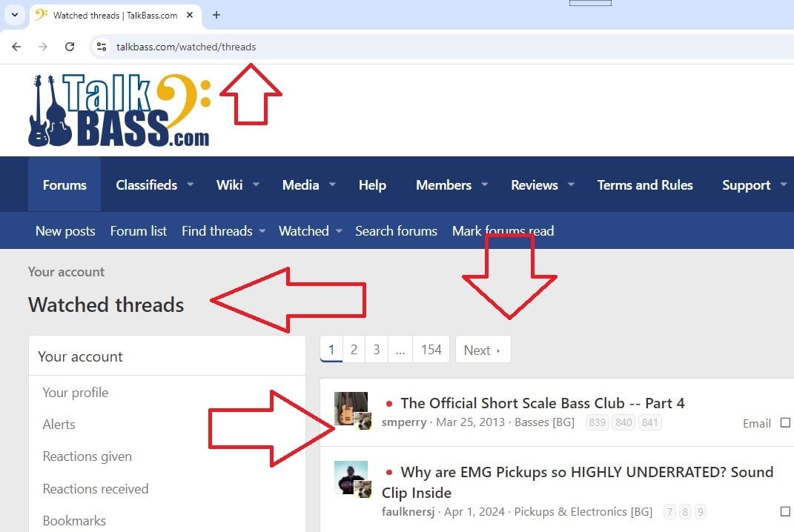
Task: Open Terms and Rules nav item
Action: coord(645,184)
